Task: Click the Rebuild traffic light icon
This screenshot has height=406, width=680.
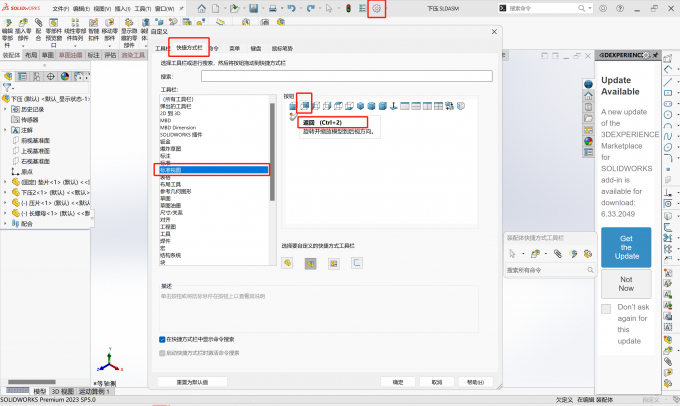Action: [348, 8]
